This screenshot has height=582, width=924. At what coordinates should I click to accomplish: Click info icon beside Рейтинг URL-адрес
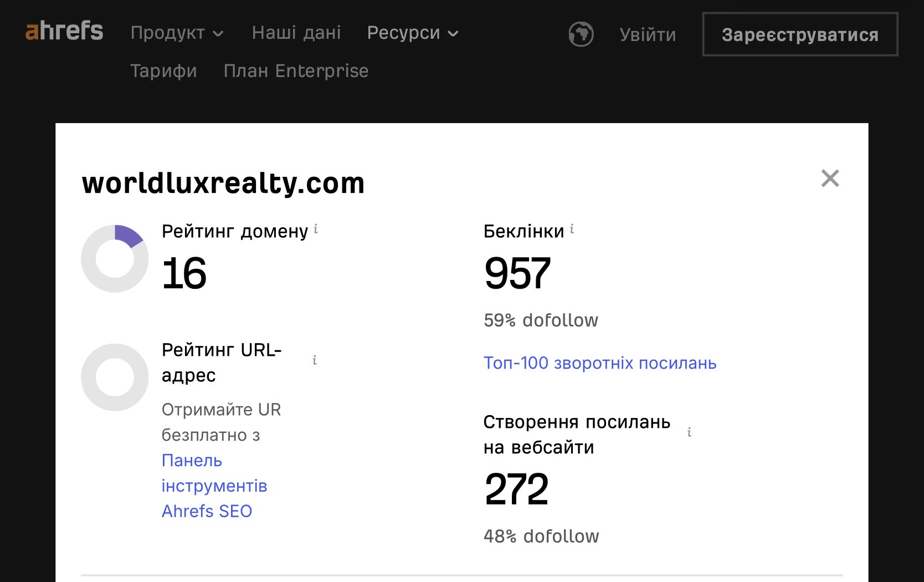pyautogui.click(x=315, y=361)
